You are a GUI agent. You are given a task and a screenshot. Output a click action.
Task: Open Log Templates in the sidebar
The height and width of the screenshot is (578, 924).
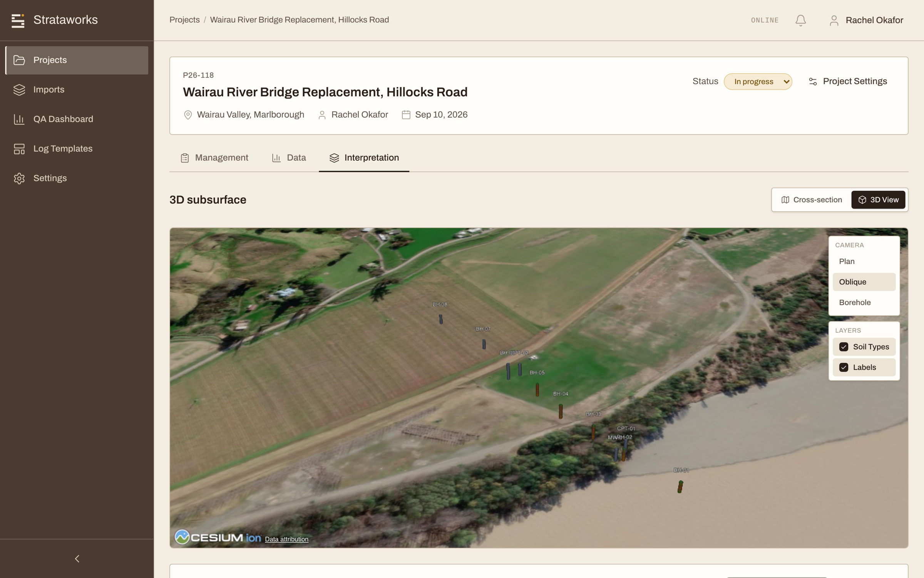[77, 149]
